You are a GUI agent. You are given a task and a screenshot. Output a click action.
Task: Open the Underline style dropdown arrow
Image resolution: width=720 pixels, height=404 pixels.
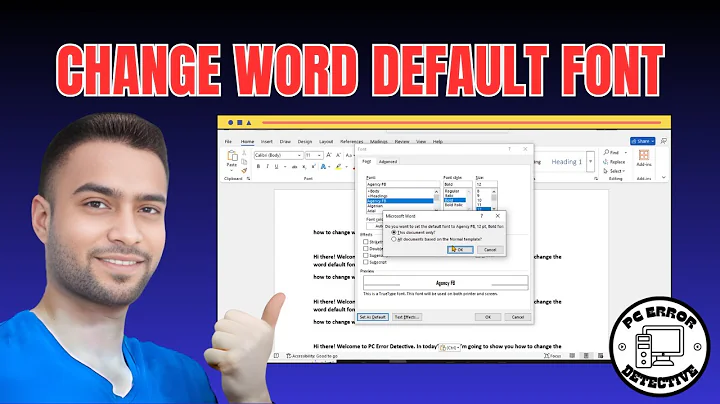point(285,167)
